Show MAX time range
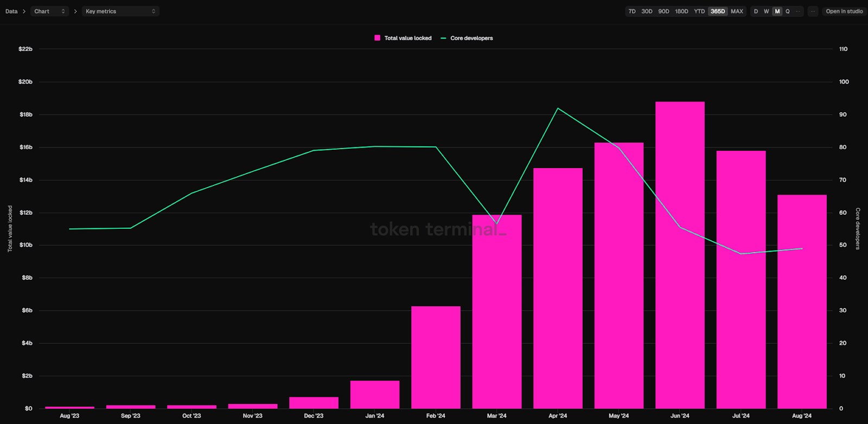868x424 pixels. click(737, 11)
